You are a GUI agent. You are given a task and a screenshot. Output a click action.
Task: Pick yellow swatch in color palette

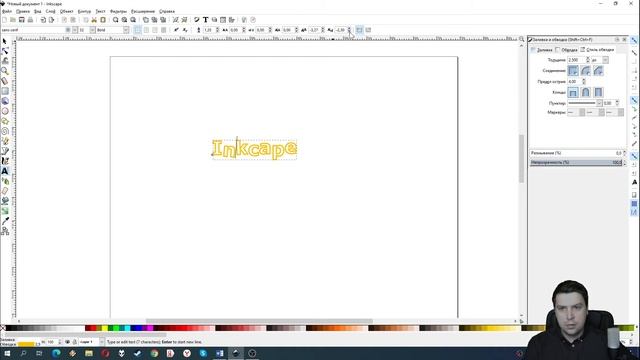(105, 328)
